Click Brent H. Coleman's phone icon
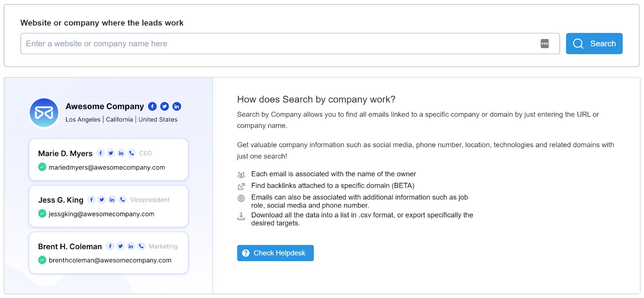 (x=141, y=246)
